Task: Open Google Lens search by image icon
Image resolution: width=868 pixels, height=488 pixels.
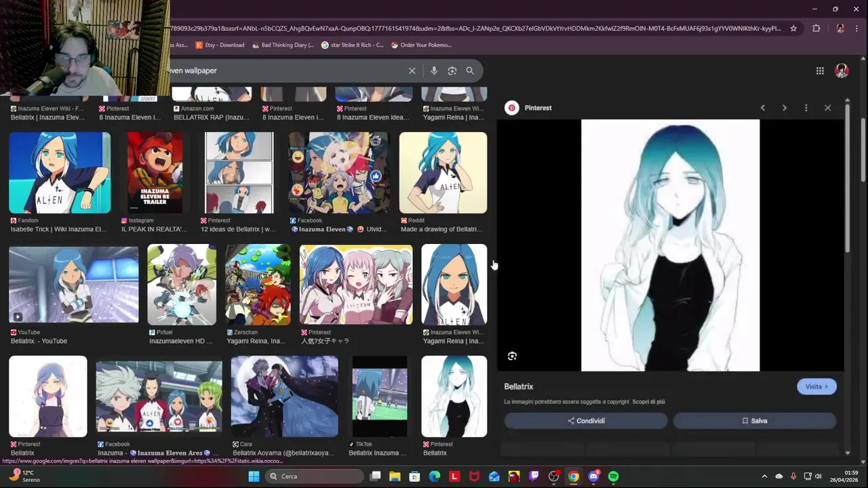Action: pyautogui.click(x=452, y=70)
